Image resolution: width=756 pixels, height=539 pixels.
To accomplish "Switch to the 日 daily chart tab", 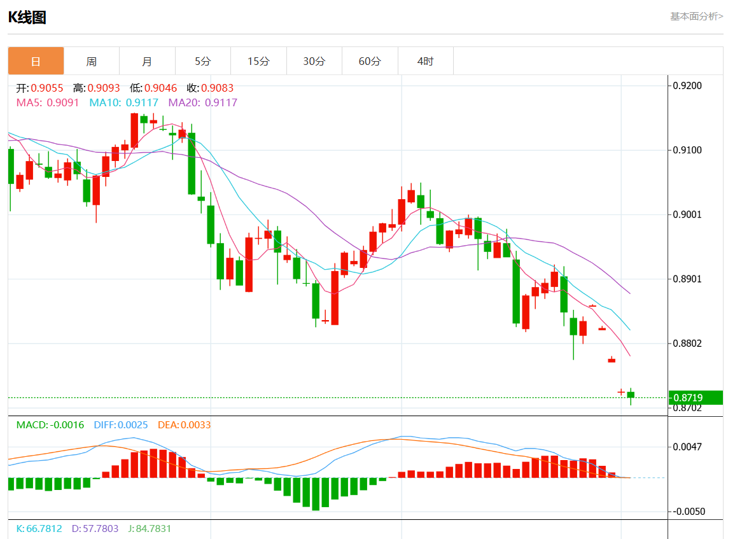I will [x=36, y=61].
